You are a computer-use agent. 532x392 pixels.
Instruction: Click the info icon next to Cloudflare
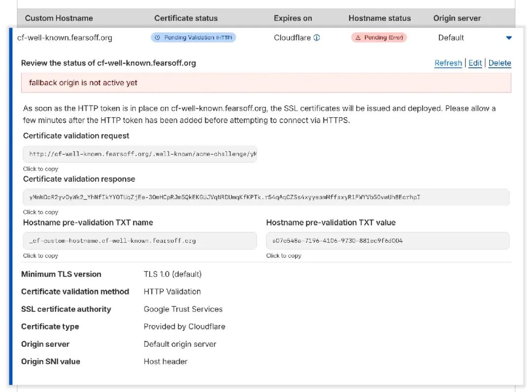(x=317, y=37)
